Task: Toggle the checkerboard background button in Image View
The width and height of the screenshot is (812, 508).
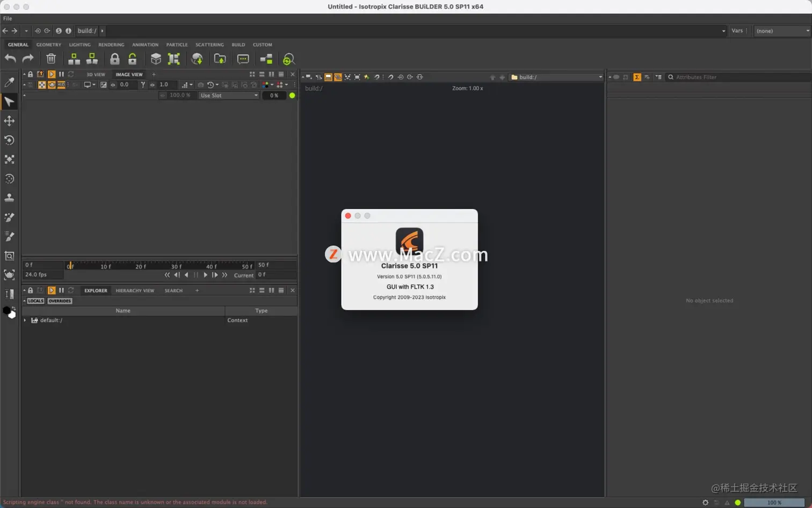Action: [x=41, y=85]
